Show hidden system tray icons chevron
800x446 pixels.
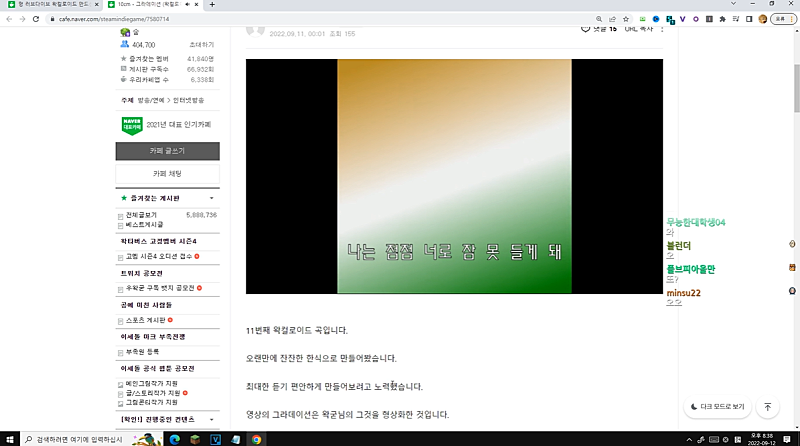click(x=689, y=439)
